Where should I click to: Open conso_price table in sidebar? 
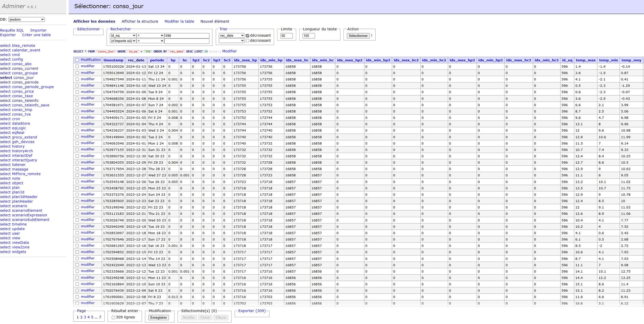click(x=23, y=92)
